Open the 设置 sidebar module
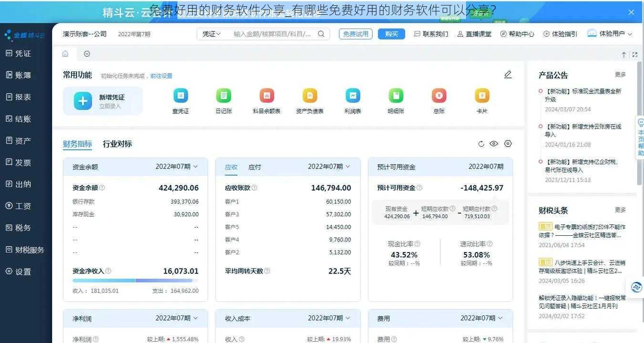This screenshot has height=343, width=644. 18,272
